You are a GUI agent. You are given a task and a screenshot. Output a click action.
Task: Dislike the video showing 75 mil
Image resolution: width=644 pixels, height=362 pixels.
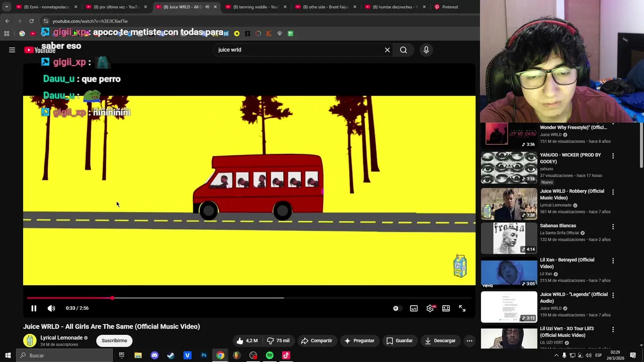click(278, 340)
